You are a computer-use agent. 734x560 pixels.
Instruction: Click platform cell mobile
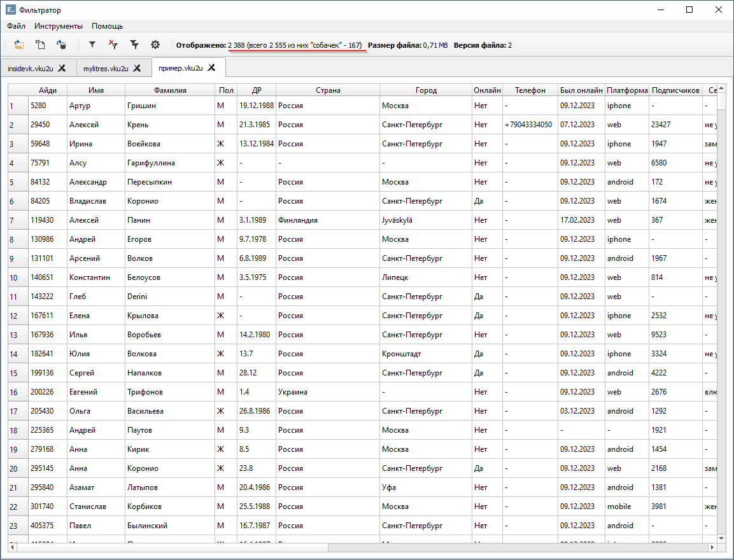(627, 507)
